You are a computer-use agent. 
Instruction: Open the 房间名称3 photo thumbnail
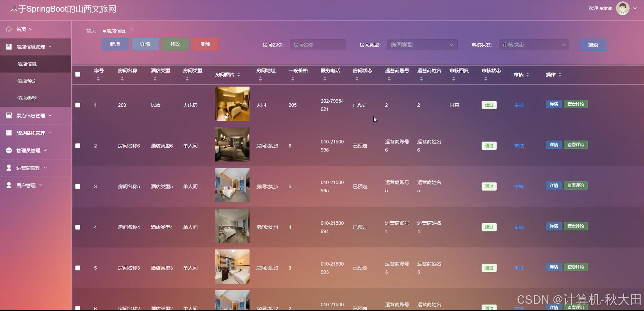pyautogui.click(x=232, y=266)
